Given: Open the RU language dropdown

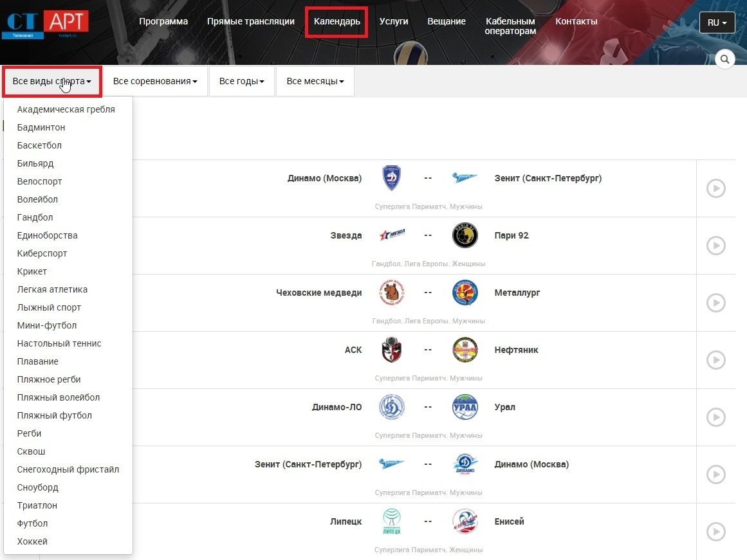Looking at the screenshot, I should 717,23.
